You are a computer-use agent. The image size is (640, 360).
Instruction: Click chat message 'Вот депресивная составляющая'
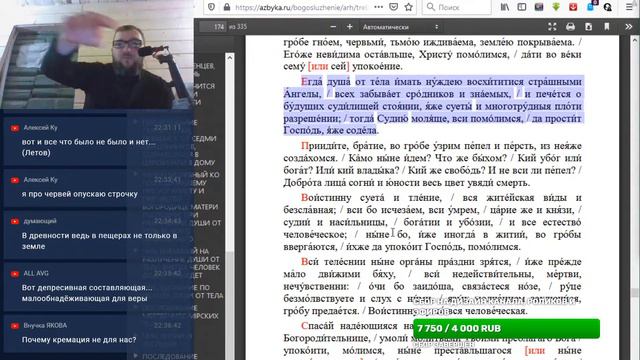(87, 293)
